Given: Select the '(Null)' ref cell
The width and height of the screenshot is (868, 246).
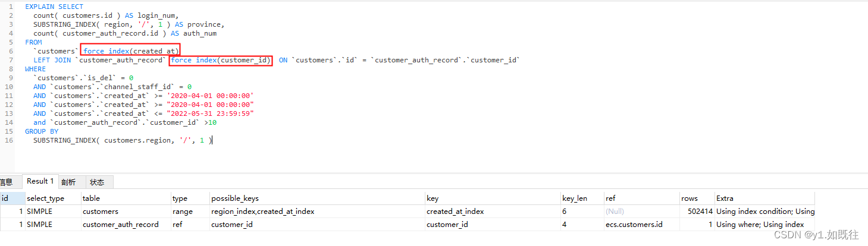Looking at the screenshot, I should (641, 211).
